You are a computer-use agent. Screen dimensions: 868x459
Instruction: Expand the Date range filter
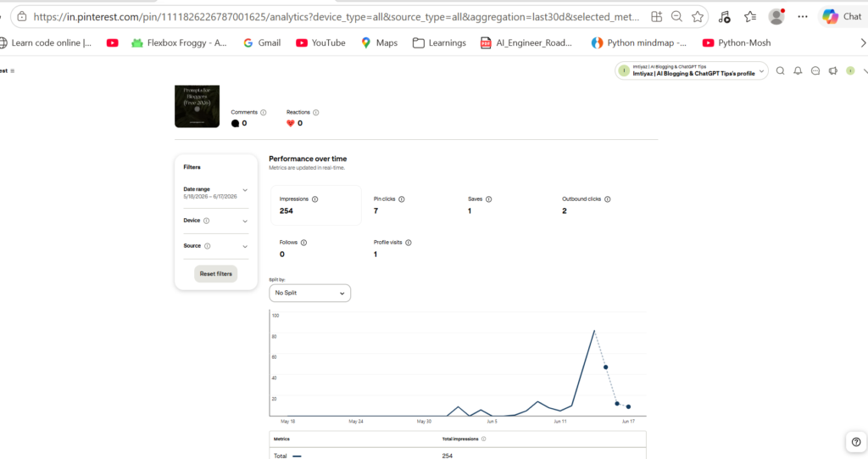coord(215,193)
